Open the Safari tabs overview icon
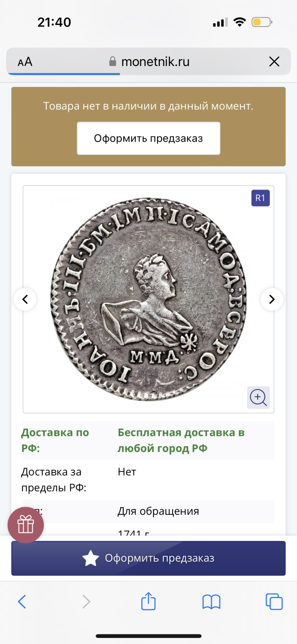297x644 pixels. [x=274, y=602]
